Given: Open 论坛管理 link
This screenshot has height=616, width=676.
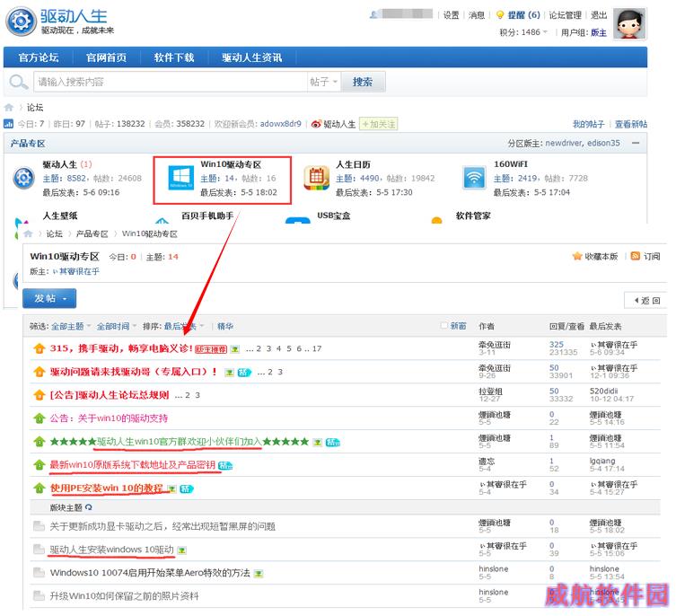Looking at the screenshot, I should tap(565, 15).
